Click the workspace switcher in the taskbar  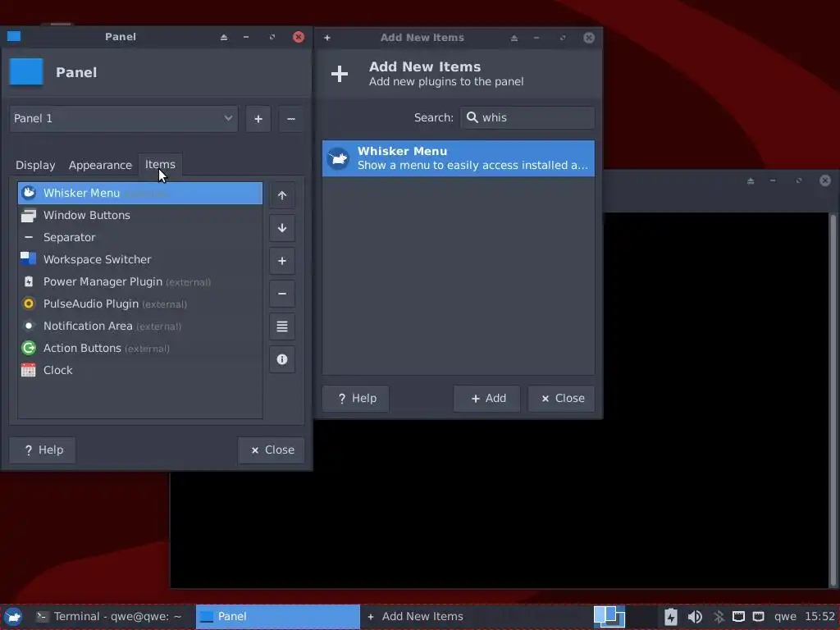(x=609, y=616)
